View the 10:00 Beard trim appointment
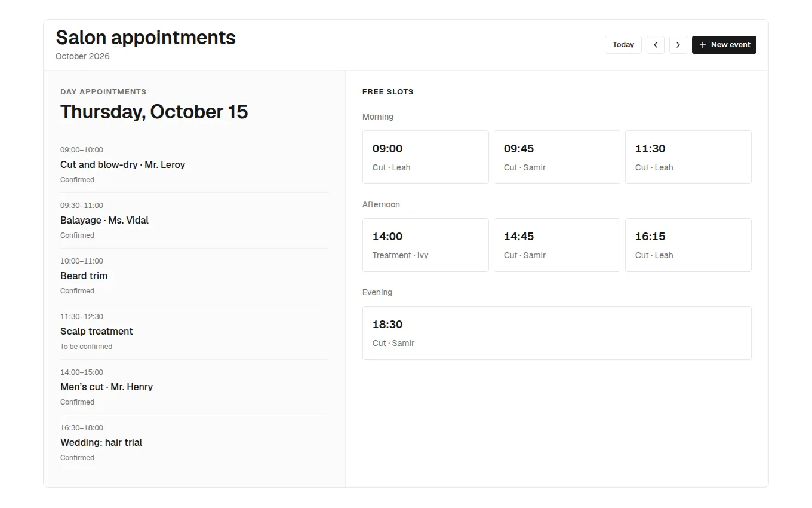The height and width of the screenshot is (508, 812). coord(194,276)
